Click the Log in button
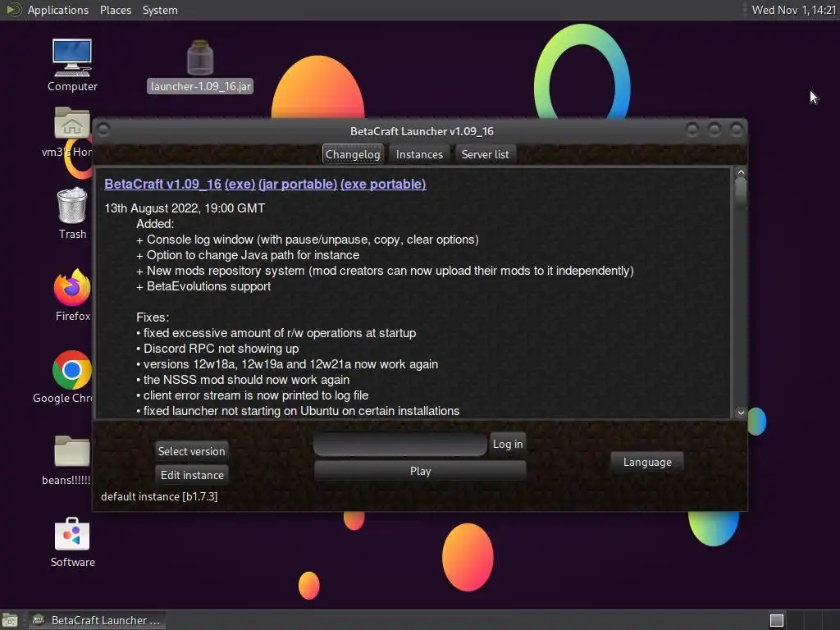 point(508,444)
